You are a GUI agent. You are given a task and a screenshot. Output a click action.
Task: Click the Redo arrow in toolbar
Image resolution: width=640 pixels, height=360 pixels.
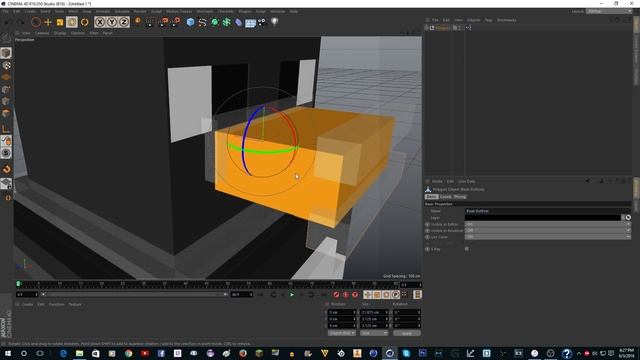(x=20, y=22)
